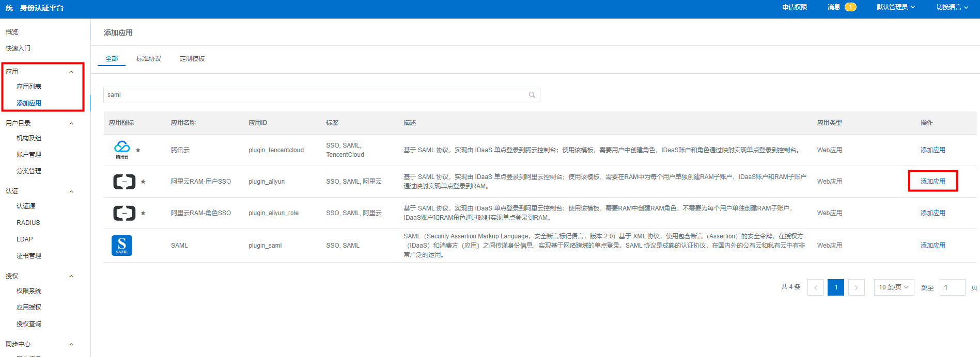Open 应用列表 in the sidebar
The width and height of the screenshot is (980, 357).
click(x=29, y=87)
